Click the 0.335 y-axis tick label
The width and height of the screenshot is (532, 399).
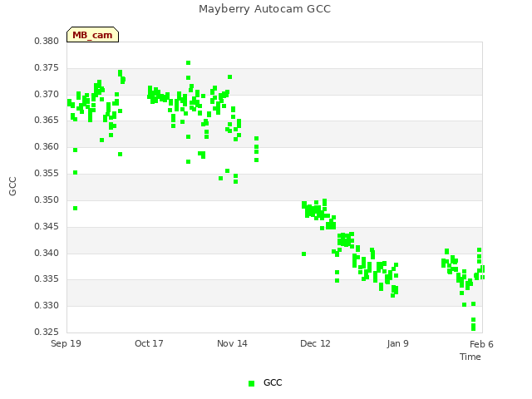coord(47,279)
